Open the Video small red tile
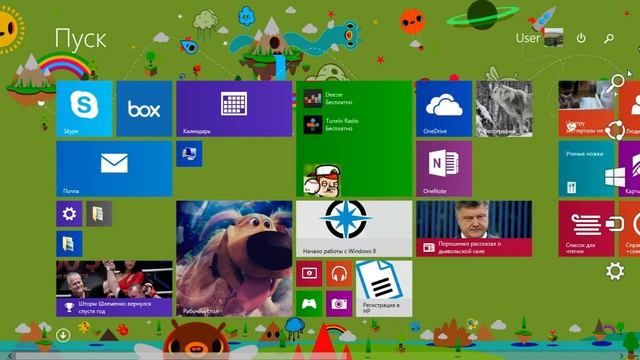640x360 pixels. coord(309,273)
